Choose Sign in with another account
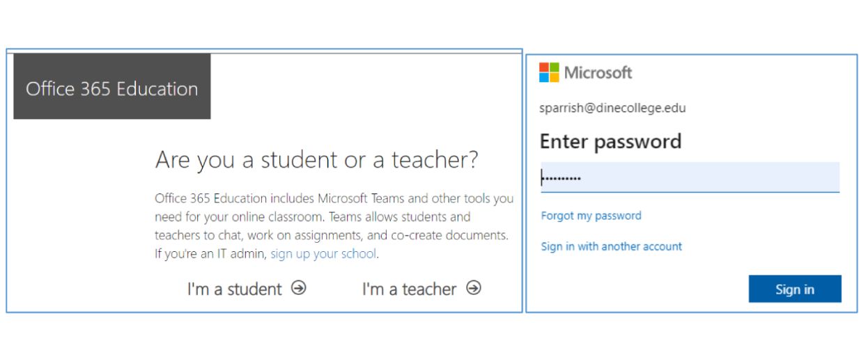868x359 pixels. pos(612,246)
